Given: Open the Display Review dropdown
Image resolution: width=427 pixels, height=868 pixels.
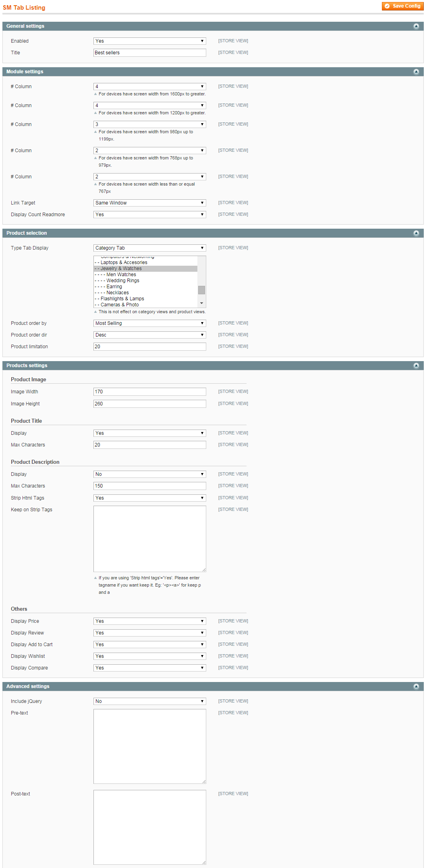Looking at the screenshot, I should click(x=150, y=633).
